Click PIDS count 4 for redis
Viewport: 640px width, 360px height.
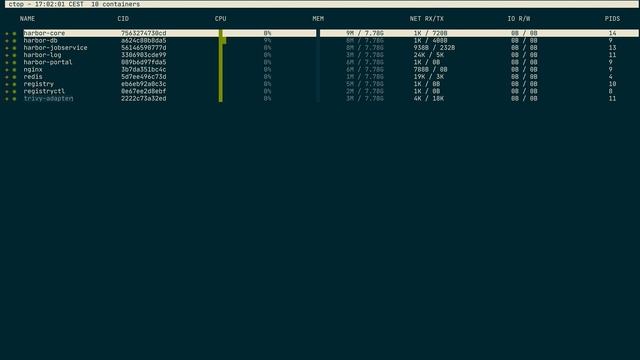611,77
